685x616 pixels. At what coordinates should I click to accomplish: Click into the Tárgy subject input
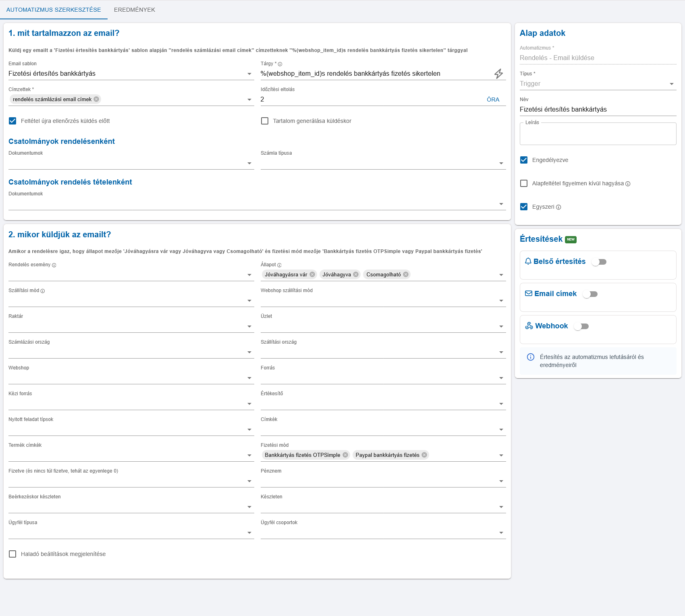(376, 74)
